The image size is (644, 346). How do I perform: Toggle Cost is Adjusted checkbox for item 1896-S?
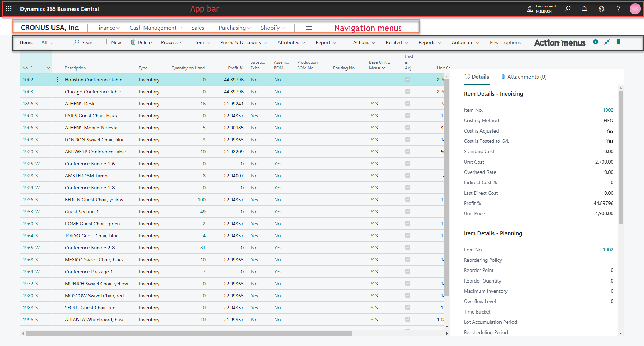[x=408, y=104]
